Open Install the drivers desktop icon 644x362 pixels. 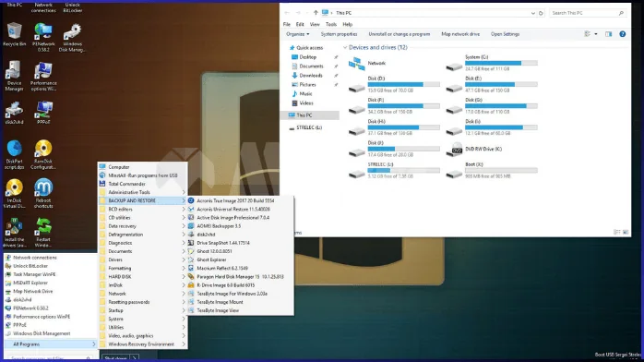[x=15, y=233]
